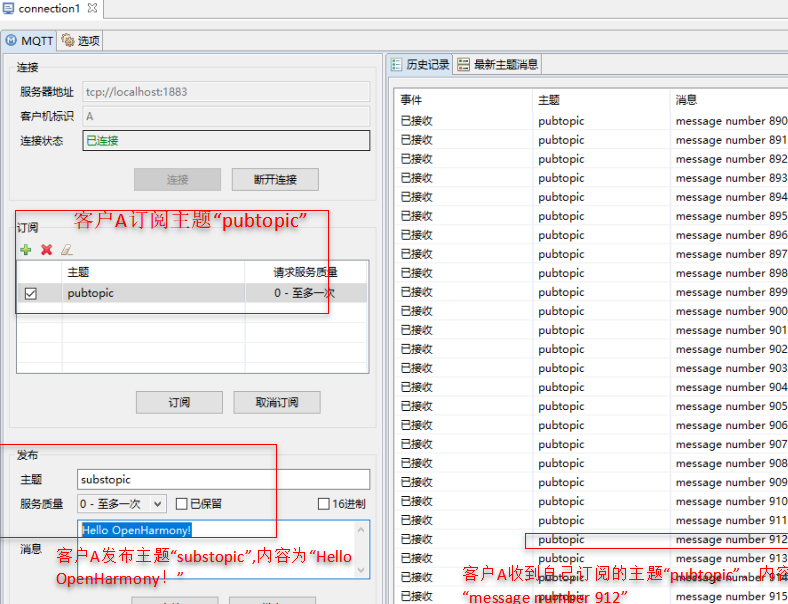
Task: Click the publish topic field containing substopic
Action: (x=224, y=479)
